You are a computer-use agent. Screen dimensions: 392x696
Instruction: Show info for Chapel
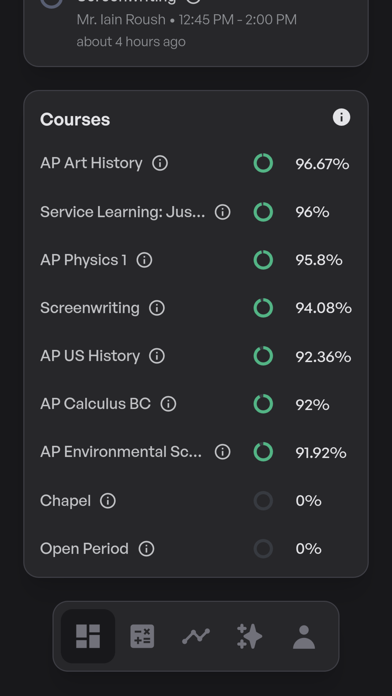point(108,501)
